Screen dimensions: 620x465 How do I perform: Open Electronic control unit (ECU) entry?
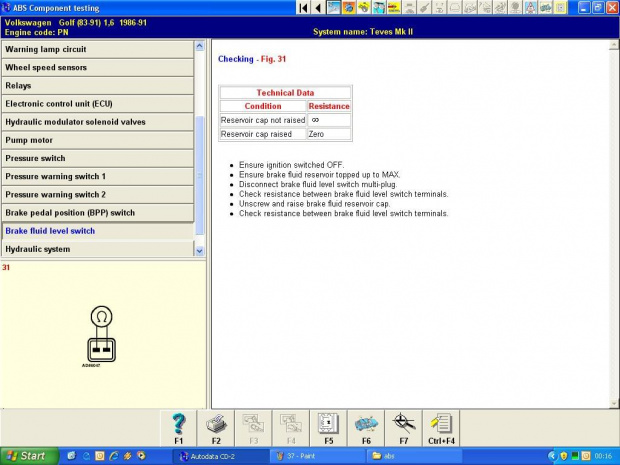[x=98, y=103]
